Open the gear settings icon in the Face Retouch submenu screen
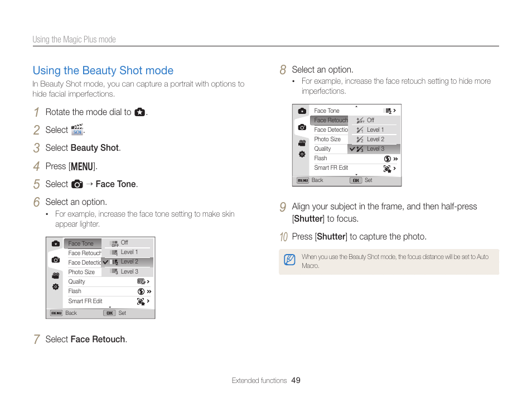Image resolution: width=532 pixels, height=402 pixels. (x=302, y=154)
